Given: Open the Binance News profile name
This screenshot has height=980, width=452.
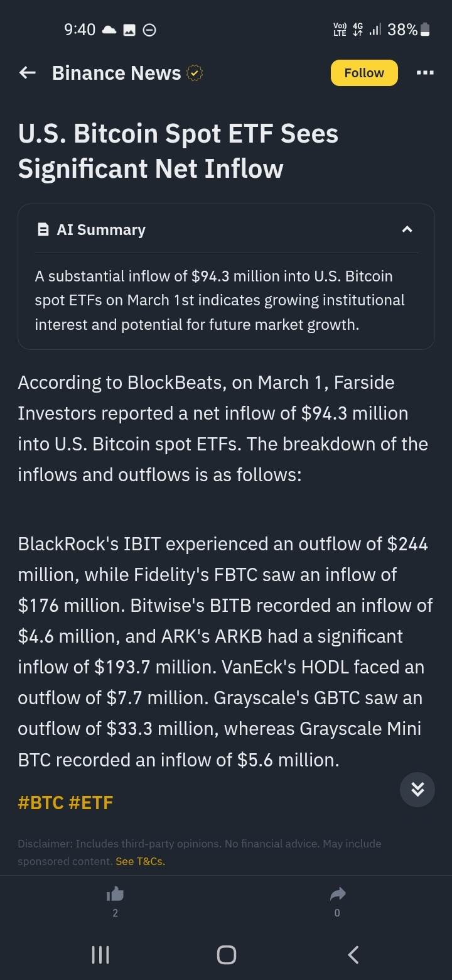Looking at the screenshot, I should click(116, 73).
